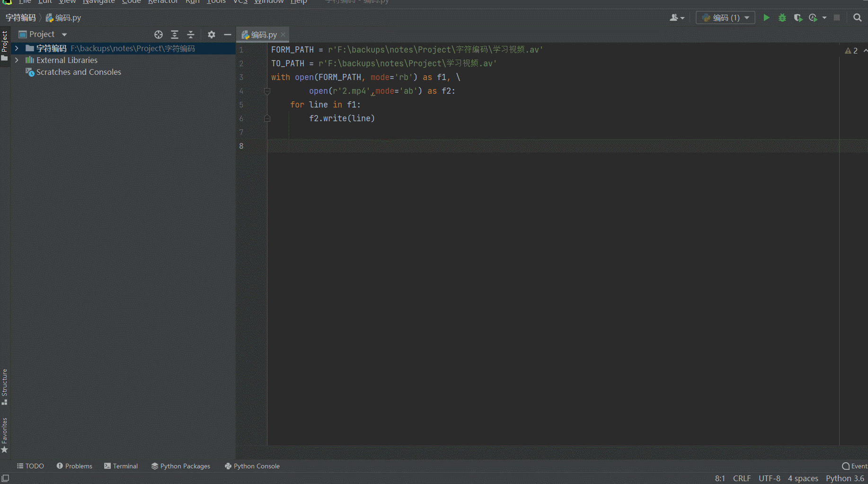This screenshot has width=868, height=484.
Task: Click 编码.py breadcrumb in navigation bar
Action: point(64,18)
